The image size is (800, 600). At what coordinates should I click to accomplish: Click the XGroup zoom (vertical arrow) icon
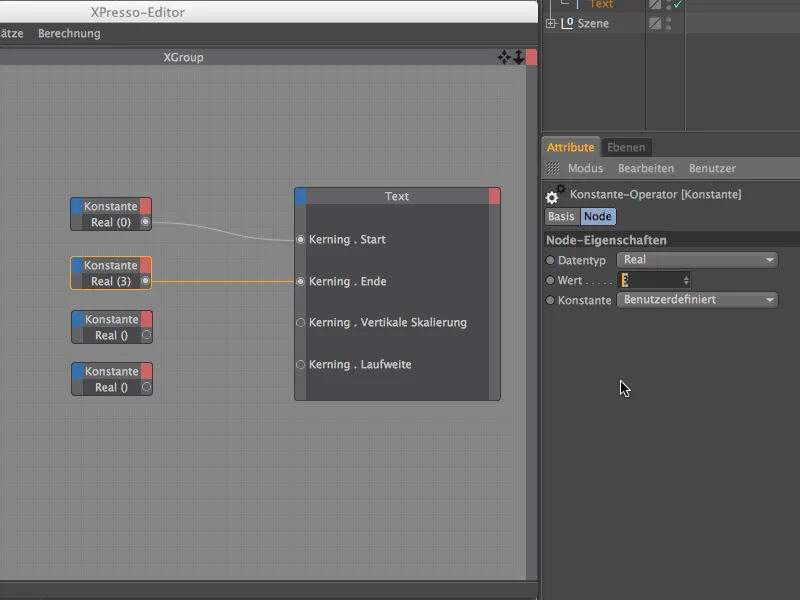(x=518, y=57)
